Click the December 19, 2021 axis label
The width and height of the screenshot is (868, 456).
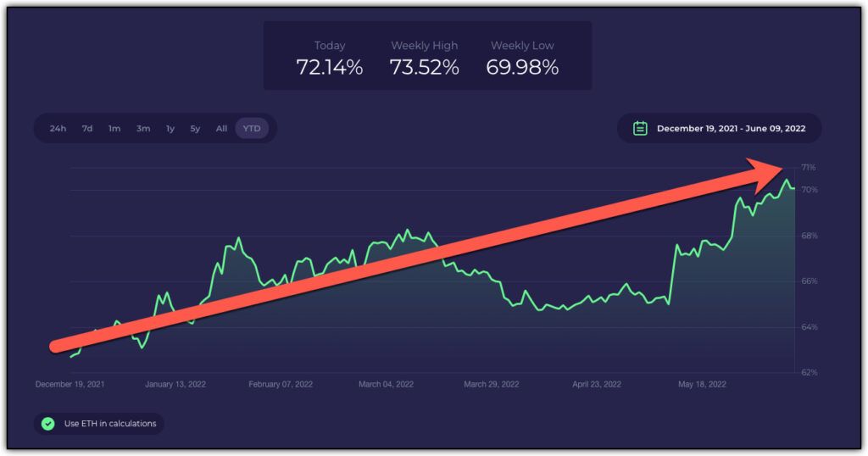coord(70,384)
